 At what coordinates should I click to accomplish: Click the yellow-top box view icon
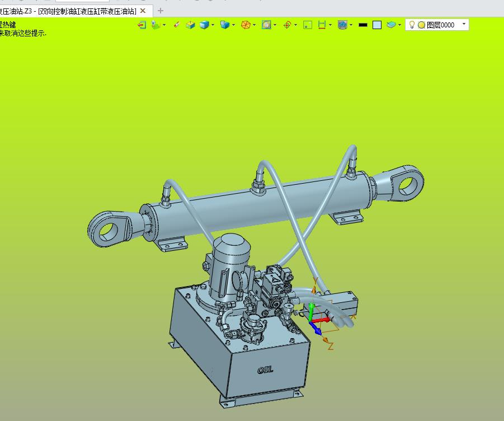[190, 25]
